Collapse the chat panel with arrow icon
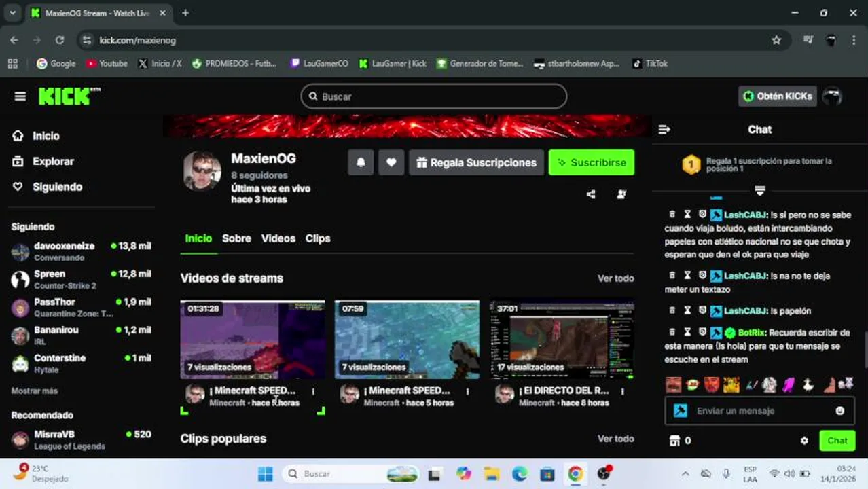Image resolution: width=868 pixels, height=489 pixels. (664, 129)
